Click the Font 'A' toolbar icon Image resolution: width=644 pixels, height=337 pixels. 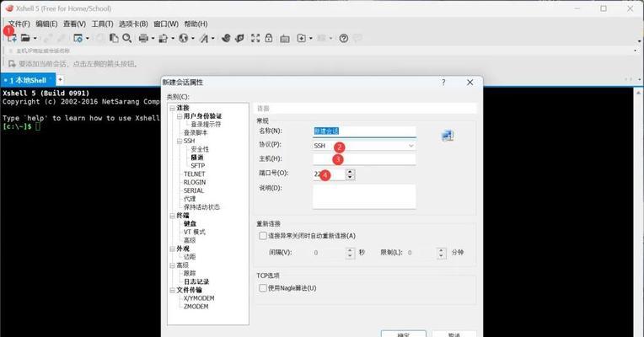204,38
